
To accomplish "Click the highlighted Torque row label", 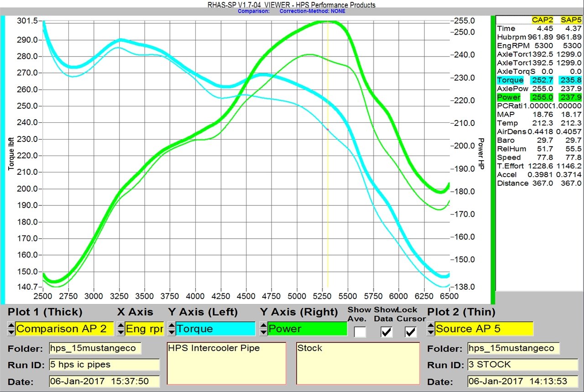I will click(510, 80).
